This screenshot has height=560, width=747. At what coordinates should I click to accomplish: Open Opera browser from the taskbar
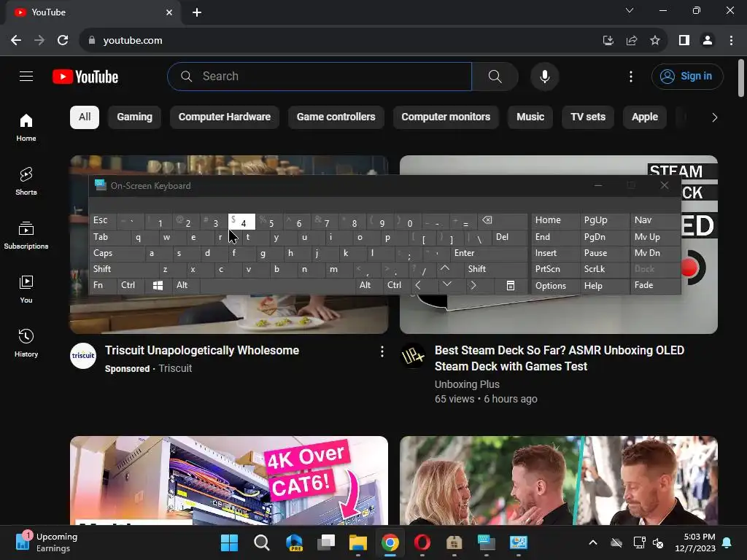(422, 542)
